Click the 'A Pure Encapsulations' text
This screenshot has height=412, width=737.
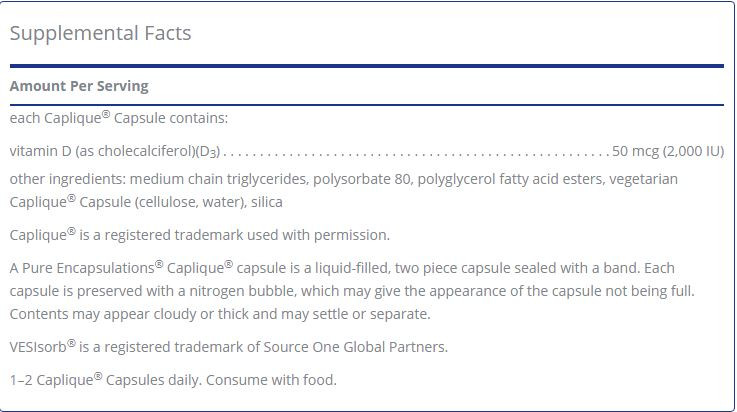pyautogui.click(x=86, y=268)
